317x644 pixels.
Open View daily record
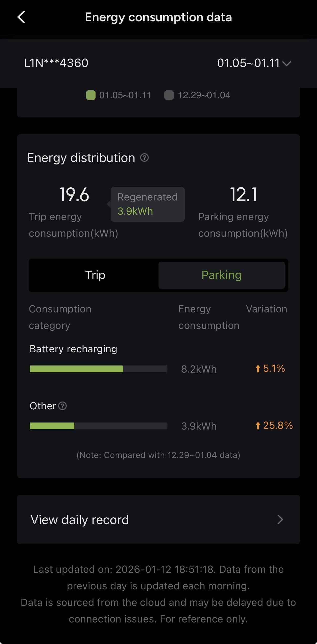tap(79, 520)
